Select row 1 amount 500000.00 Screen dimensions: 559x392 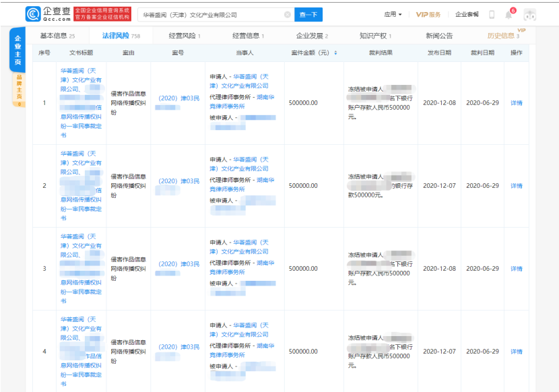[303, 103]
